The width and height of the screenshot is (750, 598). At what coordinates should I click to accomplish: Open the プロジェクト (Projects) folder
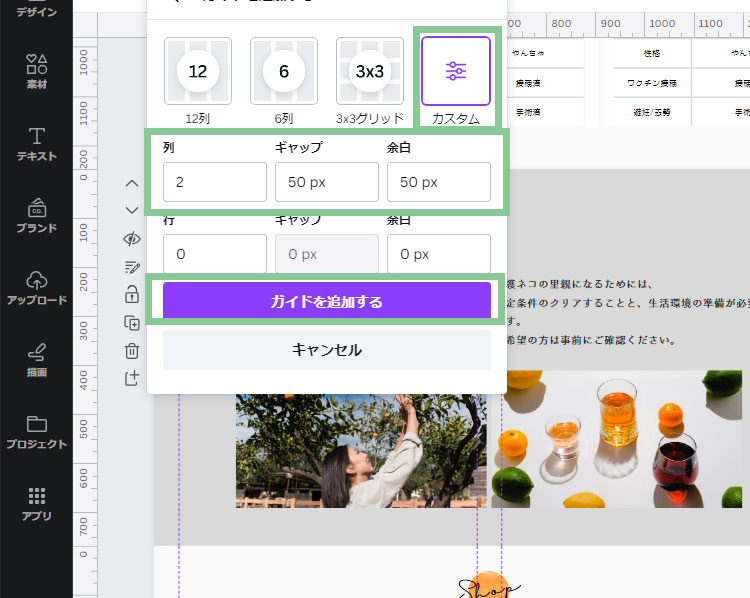point(36,432)
